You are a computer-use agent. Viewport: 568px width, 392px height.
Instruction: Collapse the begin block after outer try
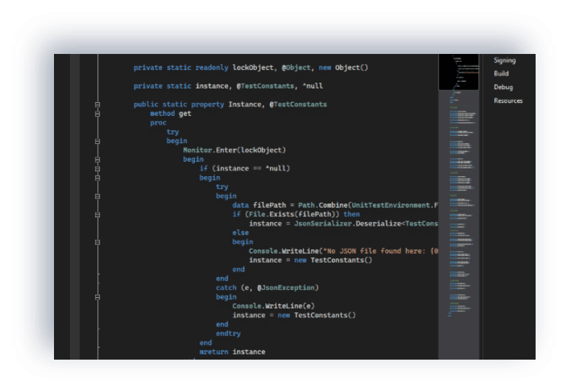[x=97, y=141]
